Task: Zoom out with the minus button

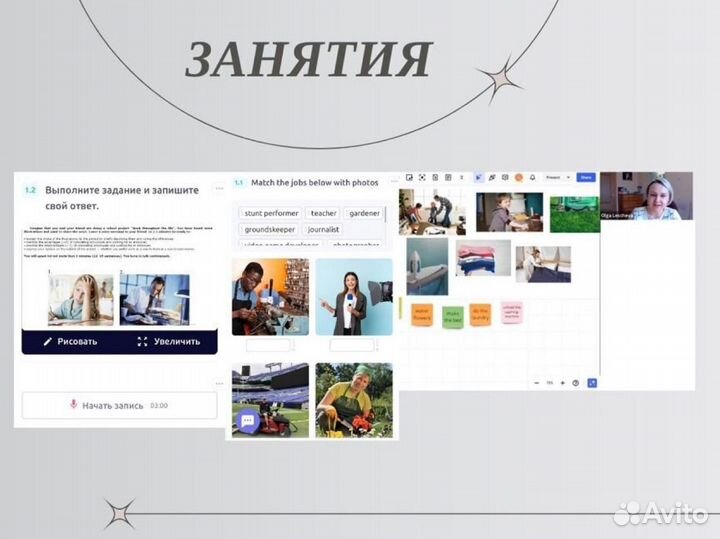Action: pos(537,383)
